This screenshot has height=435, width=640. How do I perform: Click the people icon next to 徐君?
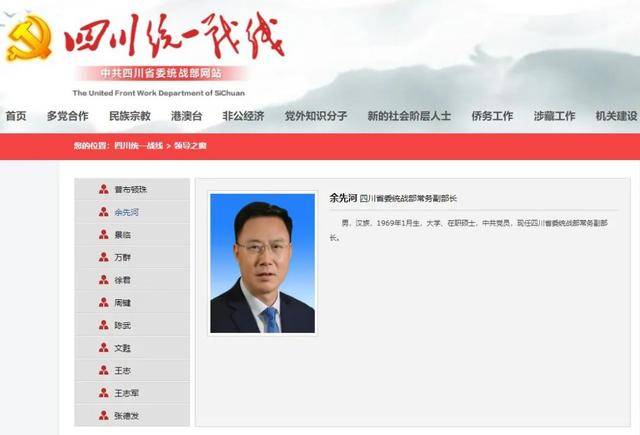tap(104, 280)
